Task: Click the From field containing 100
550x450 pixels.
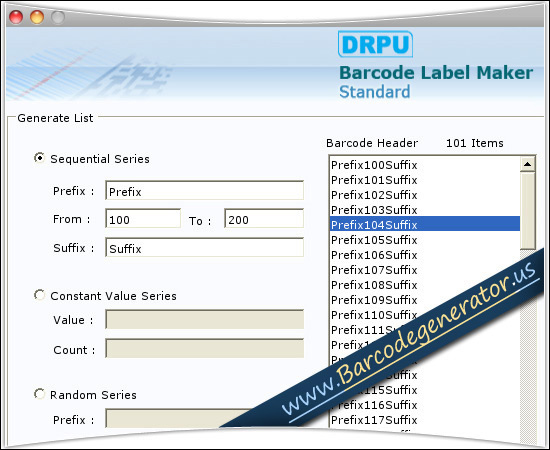Action: click(x=143, y=219)
